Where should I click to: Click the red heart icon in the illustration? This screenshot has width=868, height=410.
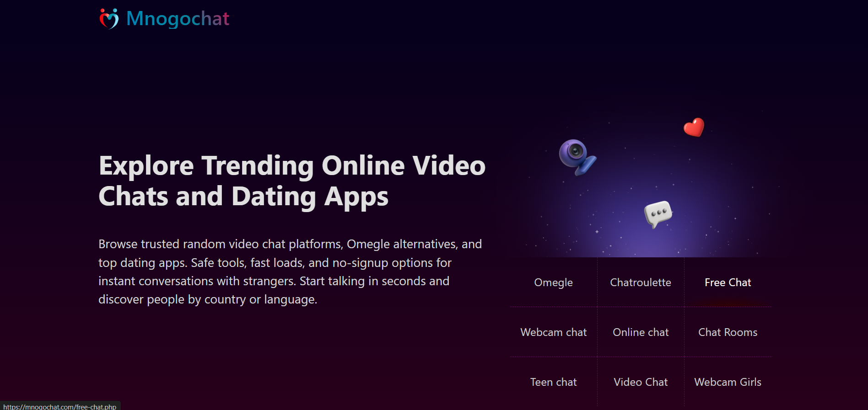(x=694, y=127)
